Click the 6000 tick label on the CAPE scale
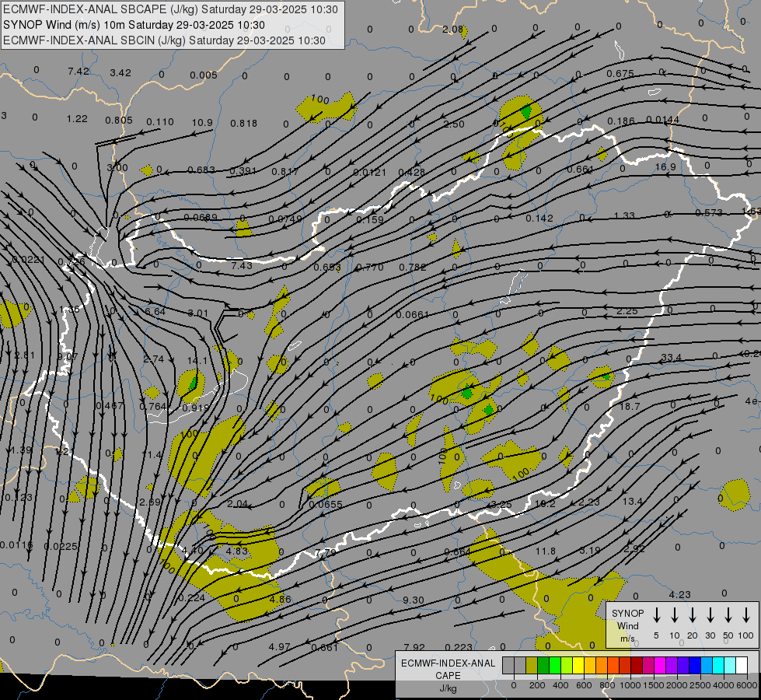Viewport: 761px width, 700px height. click(x=747, y=685)
